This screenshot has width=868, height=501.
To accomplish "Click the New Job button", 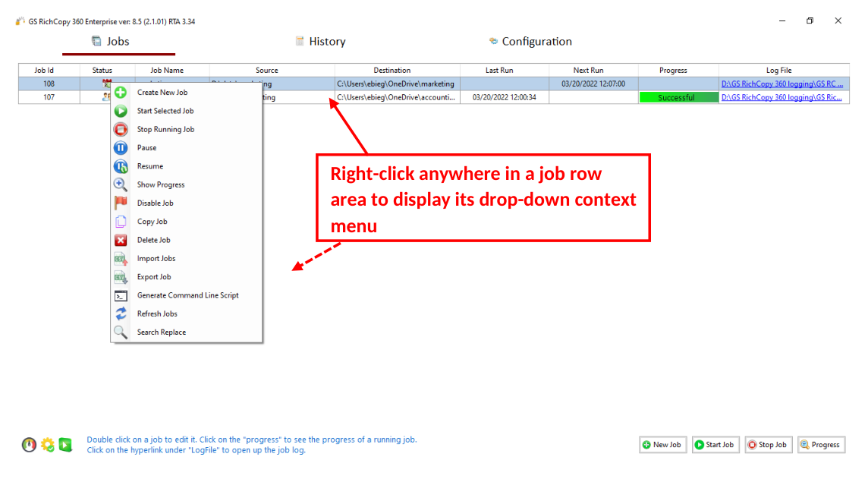I will pyautogui.click(x=662, y=445).
